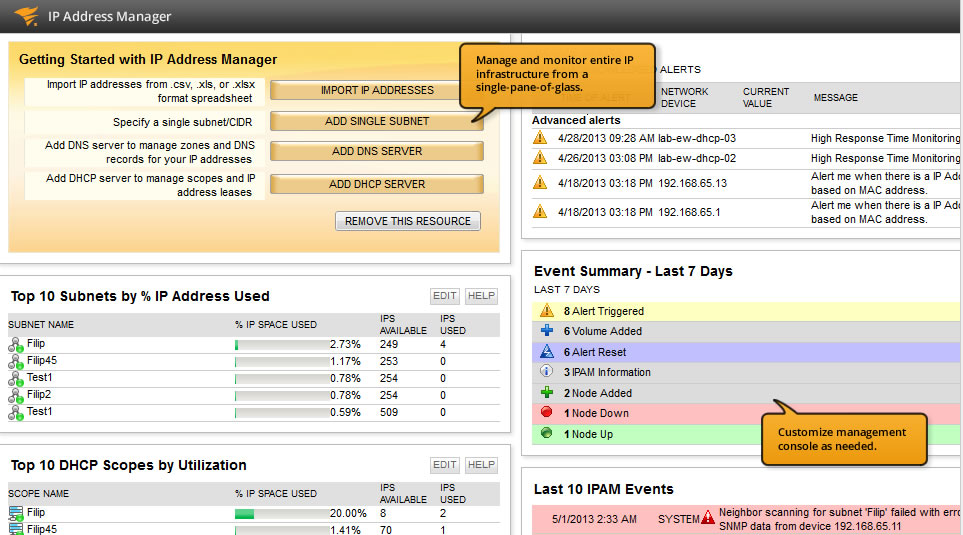Click the SolarWinds logo in header
Image resolution: width=963 pixels, height=535 pixels.
click(26, 15)
